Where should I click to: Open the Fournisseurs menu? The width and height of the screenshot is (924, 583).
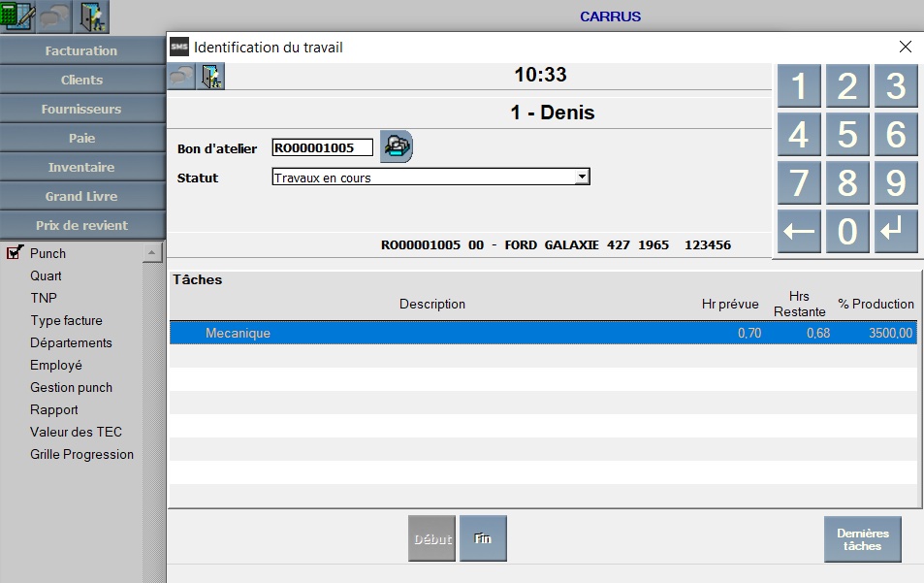[81, 109]
